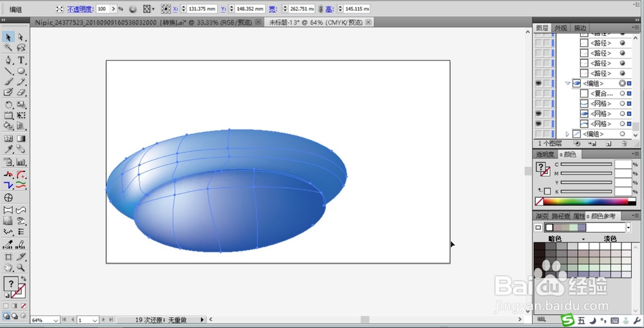This screenshot has height=328, width=644.
Task: Click target circle of expanded <编组> layer
Action: coord(623,83)
